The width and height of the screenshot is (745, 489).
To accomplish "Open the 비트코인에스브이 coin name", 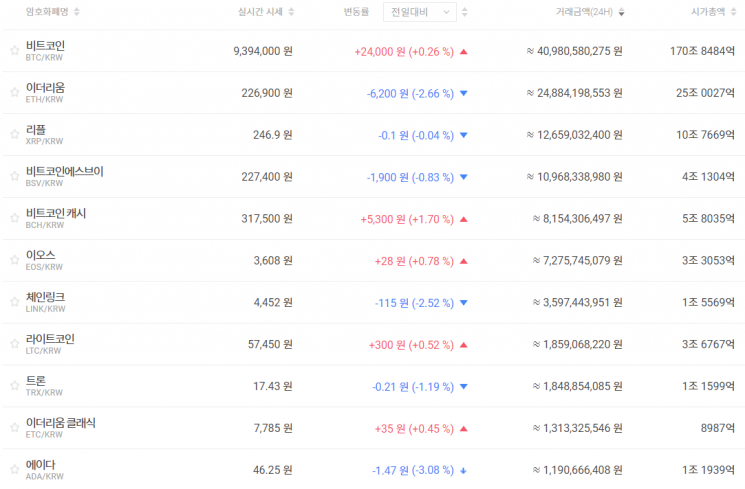I will click(65, 171).
